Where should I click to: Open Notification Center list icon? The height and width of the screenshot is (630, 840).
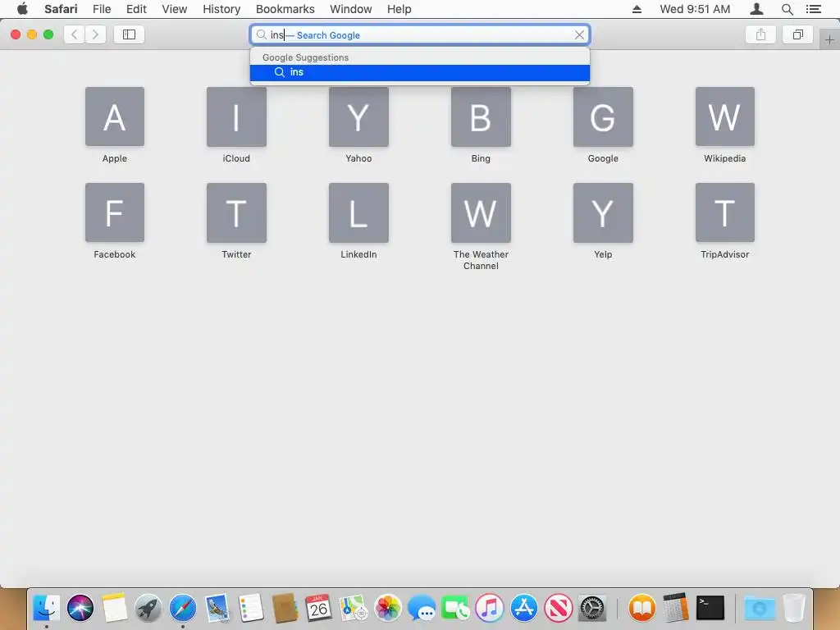pos(814,9)
